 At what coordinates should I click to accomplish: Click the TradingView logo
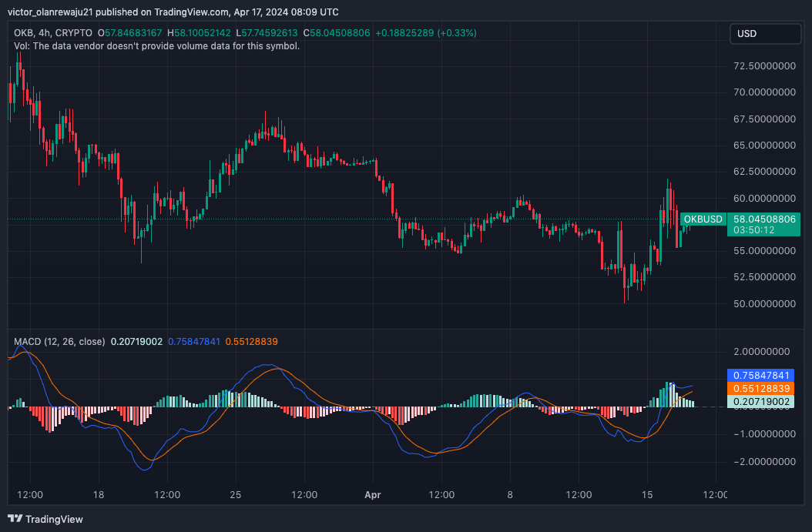45,519
